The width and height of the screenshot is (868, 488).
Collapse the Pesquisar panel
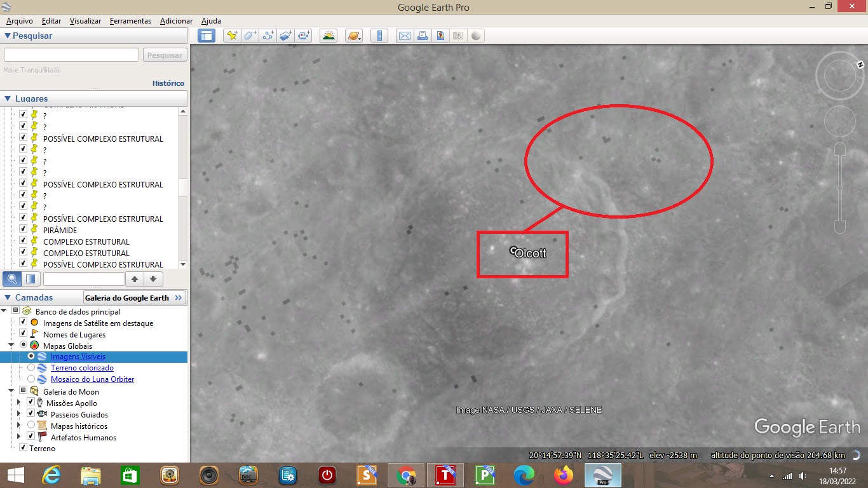[x=8, y=36]
